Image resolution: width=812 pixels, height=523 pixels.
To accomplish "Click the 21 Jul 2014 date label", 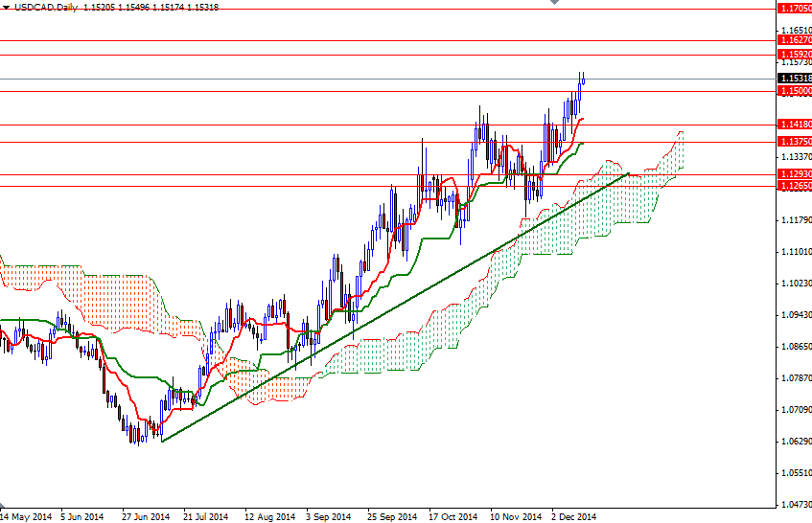I will 205,517.
